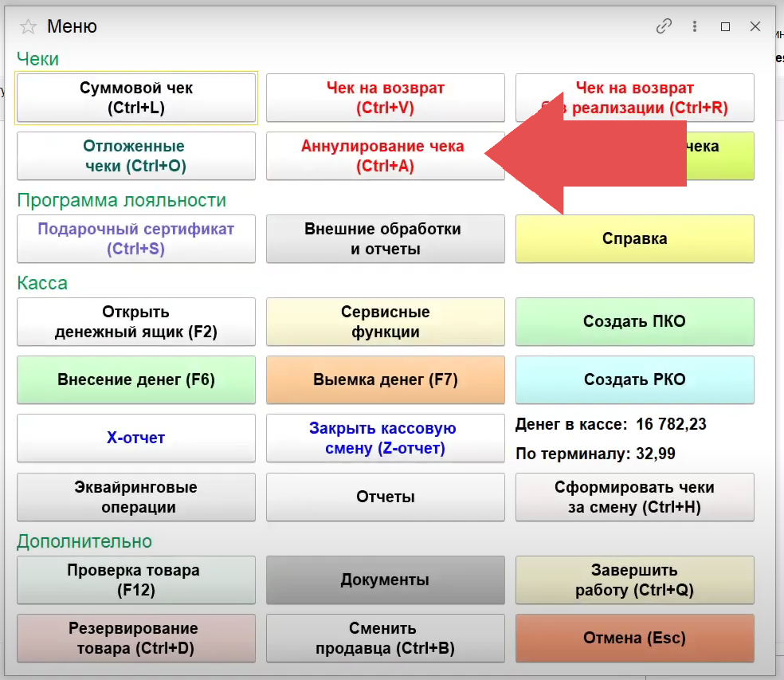Screen dimensions: 784x680
Task: Open Подарочный сертификат (Ctrl+S)
Action: [x=136, y=239]
